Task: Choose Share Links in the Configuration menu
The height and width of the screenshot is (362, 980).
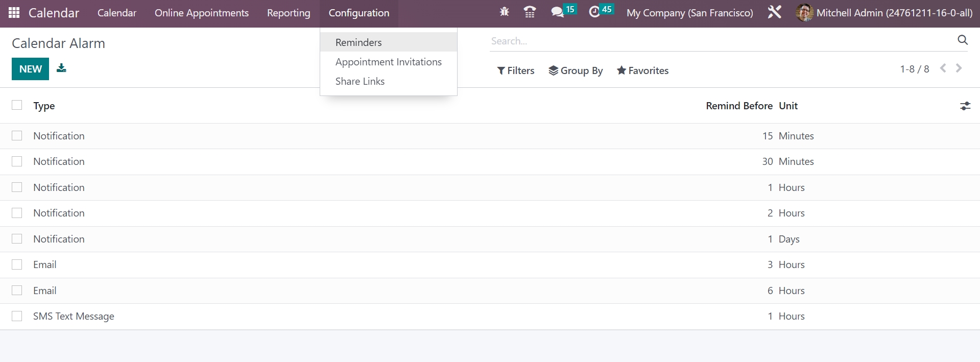Action: pos(360,81)
